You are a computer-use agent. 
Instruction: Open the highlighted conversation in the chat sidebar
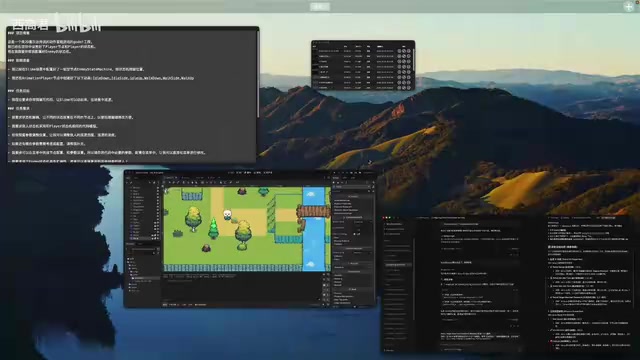tap(398, 265)
